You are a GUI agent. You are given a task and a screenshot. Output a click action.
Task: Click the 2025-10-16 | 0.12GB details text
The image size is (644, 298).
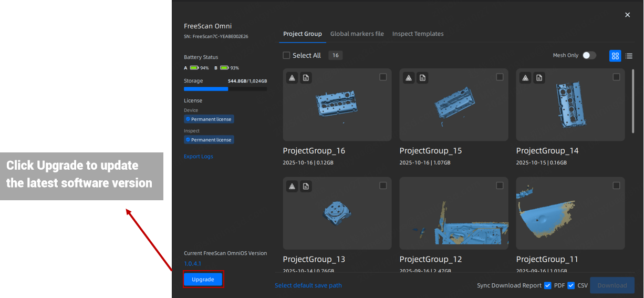coord(308,163)
